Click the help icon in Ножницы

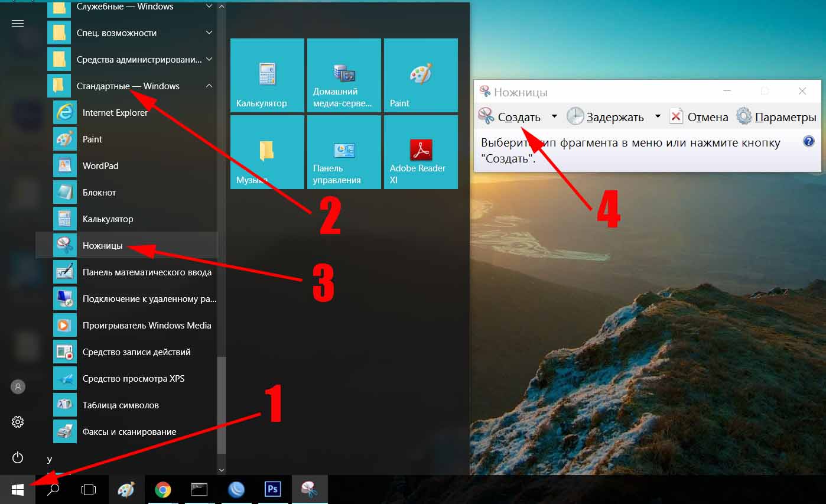point(809,141)
